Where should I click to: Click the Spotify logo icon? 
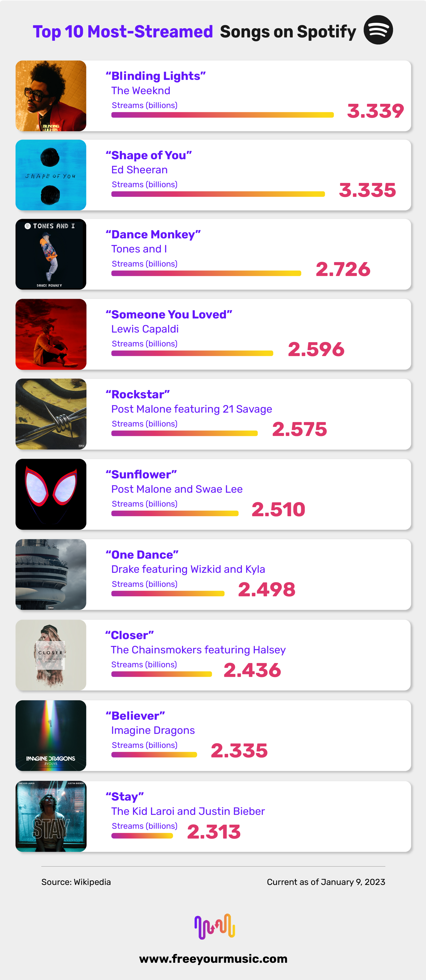tap(378, 30)
